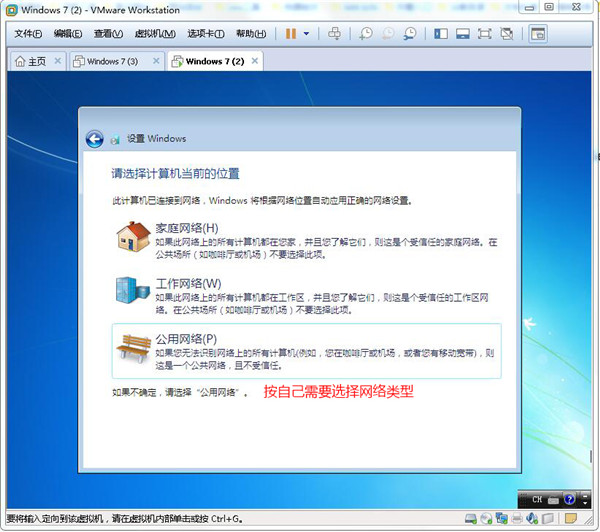Screen dimensions: 600x532
Task: Minimize the VMware Workstation window
Action: [530, 8]
